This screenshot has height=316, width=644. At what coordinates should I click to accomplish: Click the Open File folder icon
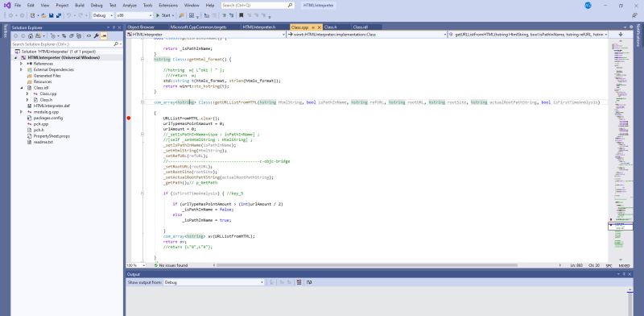43,15
